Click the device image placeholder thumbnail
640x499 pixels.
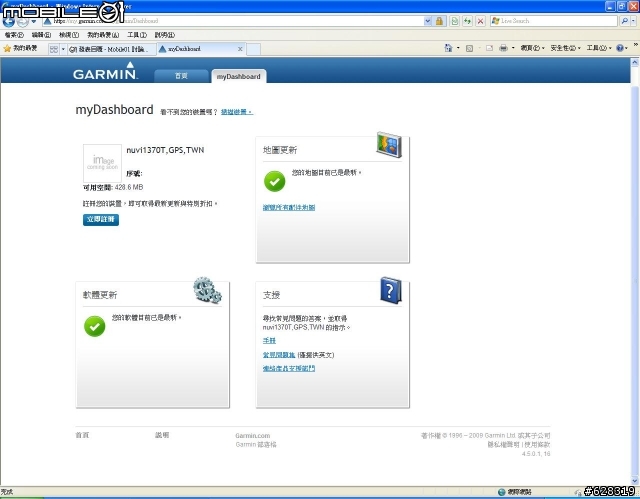102,163
